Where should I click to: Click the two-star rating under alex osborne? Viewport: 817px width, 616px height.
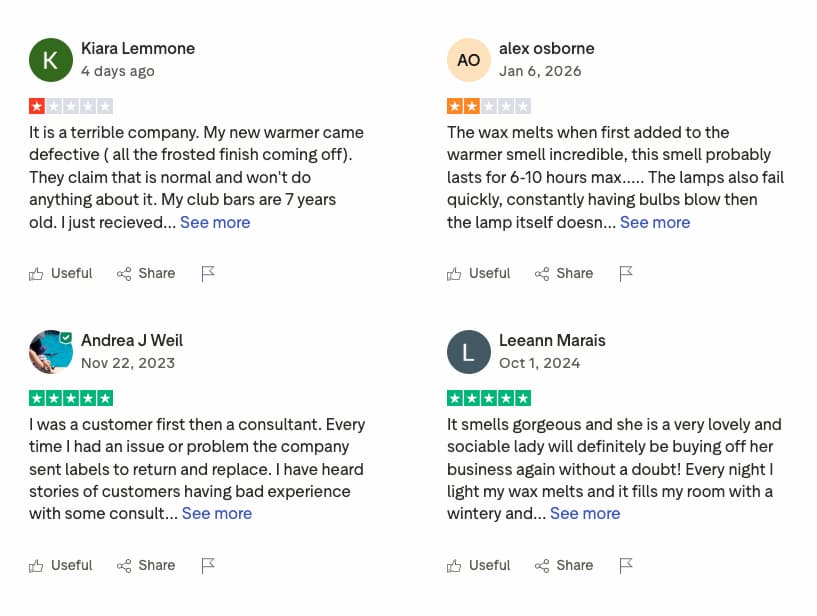click(489, 105)
